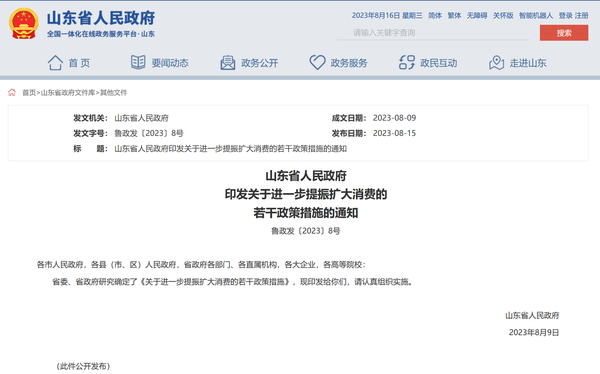600x374 pixels.
Task: Open the 政务服务 menu item
Action: [349, 63]
